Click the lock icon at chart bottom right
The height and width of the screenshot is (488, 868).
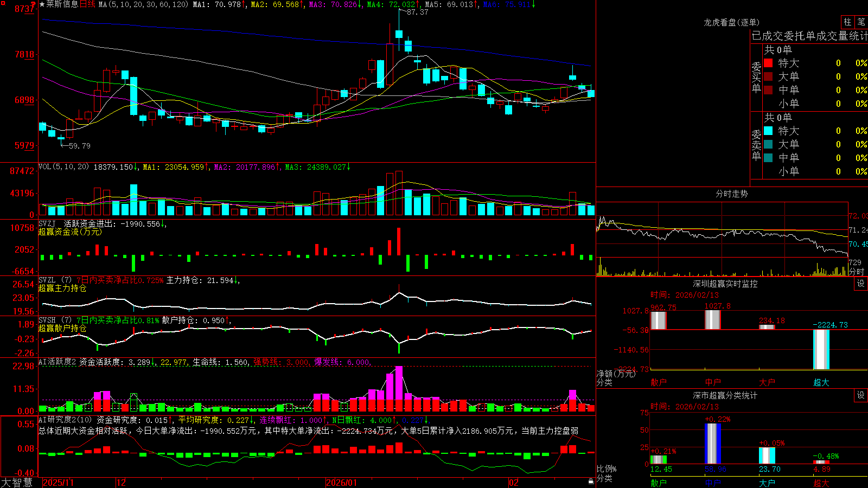(591, 481)
